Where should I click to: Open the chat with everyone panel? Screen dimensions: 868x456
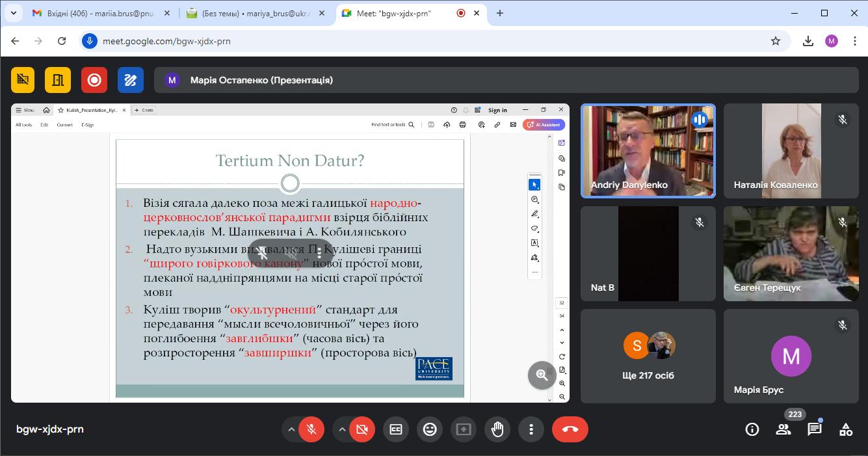(x=814, y=429)
